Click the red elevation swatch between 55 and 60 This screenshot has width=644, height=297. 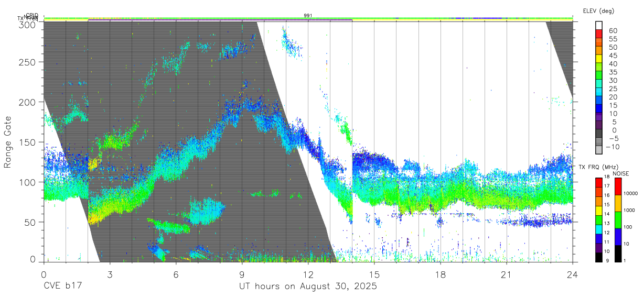pyautogui.click(x=599, y=34)
